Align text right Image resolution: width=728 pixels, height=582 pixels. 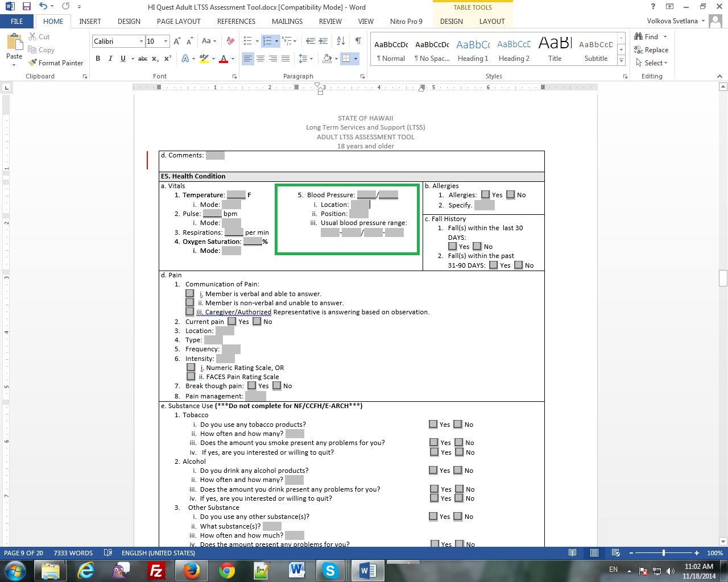click(273, 59)
